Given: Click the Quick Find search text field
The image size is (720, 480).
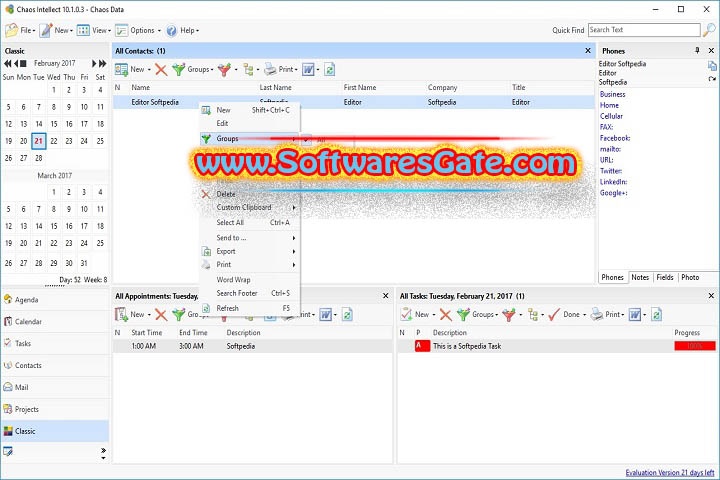Looking at the screenshot, I should pos(644,30).
